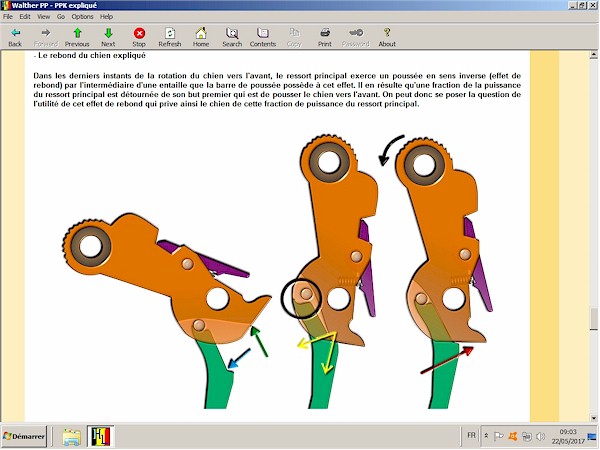Show the Contents panel
The image size is (600, 450).
point(263,37)
